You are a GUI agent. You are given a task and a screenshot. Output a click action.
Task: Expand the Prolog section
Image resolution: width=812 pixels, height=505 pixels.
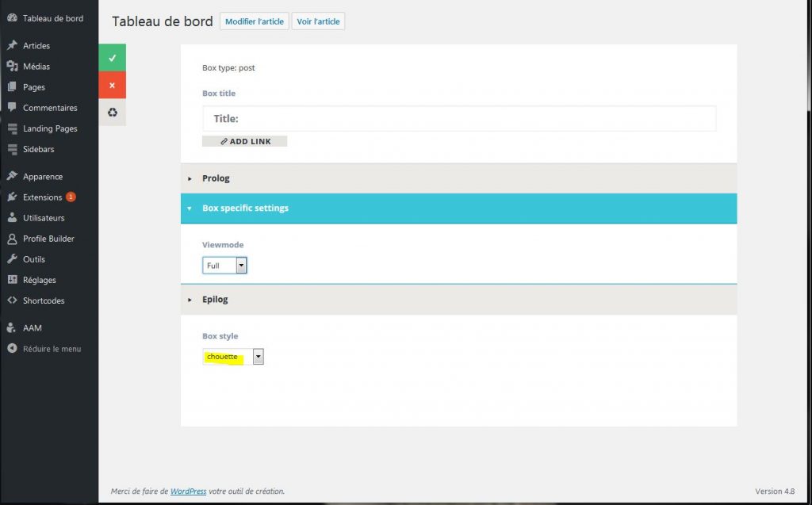(x=459, y=178)
